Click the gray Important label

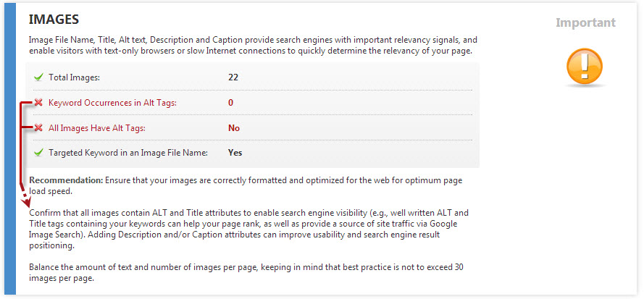click(585, 22)
